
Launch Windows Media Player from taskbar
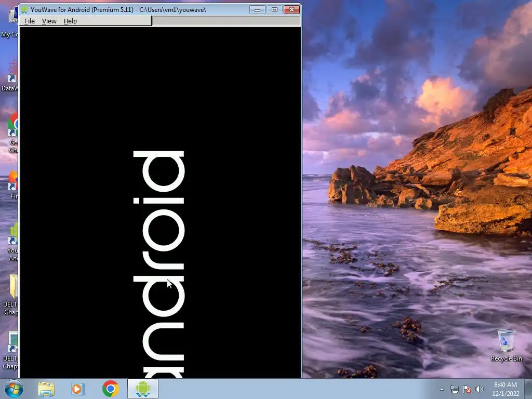(78, 389)
